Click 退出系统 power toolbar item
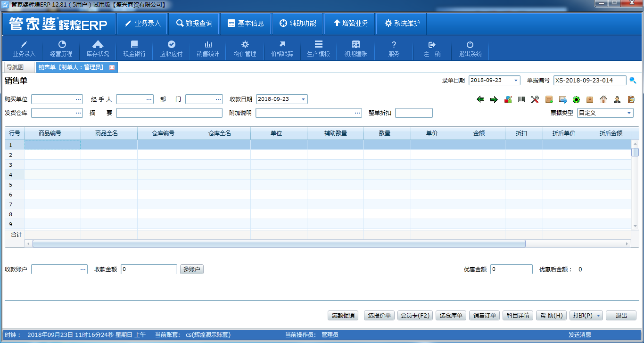The width and height of the screenshot is (644, 343). [x=470, y=49]
